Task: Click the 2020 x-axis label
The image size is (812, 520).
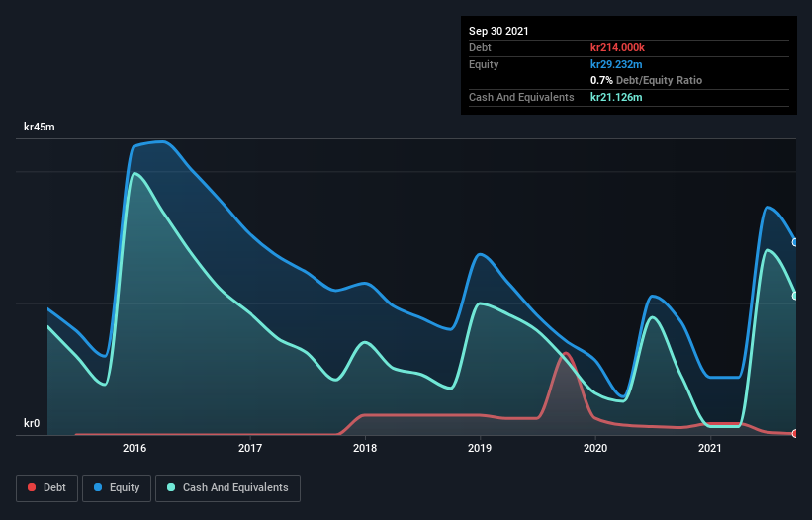Action: 595,448
